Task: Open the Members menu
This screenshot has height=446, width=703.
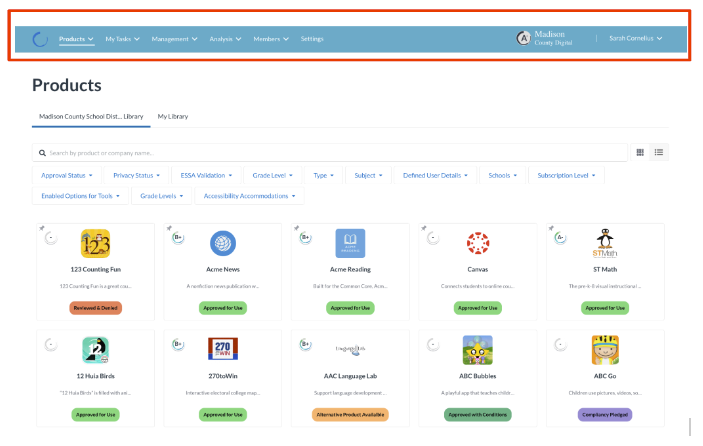Action: point(271,39)
